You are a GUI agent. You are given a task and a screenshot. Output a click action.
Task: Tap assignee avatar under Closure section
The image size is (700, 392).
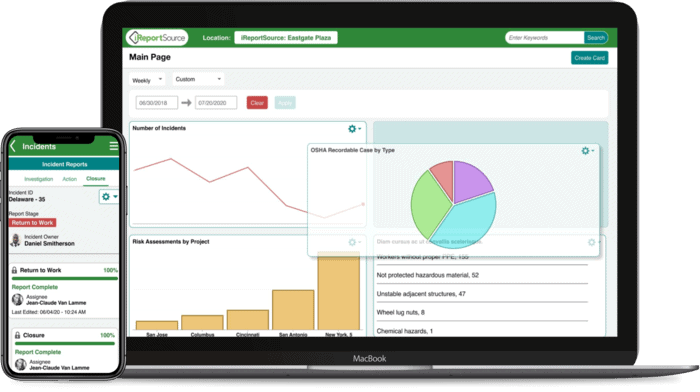[x=21, y=364]
